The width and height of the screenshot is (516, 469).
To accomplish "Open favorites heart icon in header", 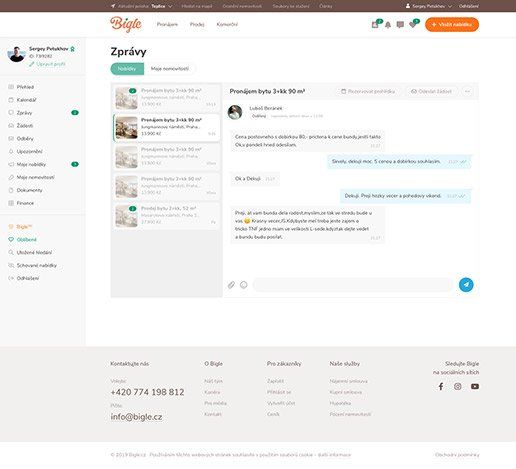I will [x=413, y=24].
